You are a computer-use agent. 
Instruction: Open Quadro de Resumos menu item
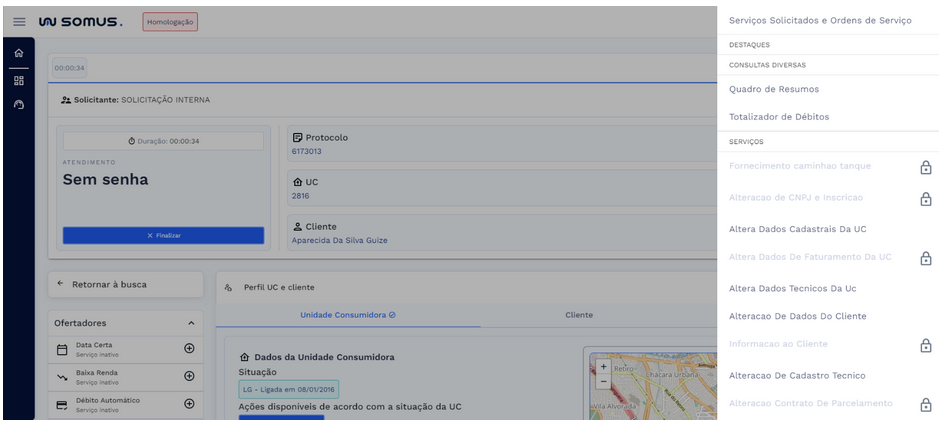pyautogui.click(x=773, y=89)
